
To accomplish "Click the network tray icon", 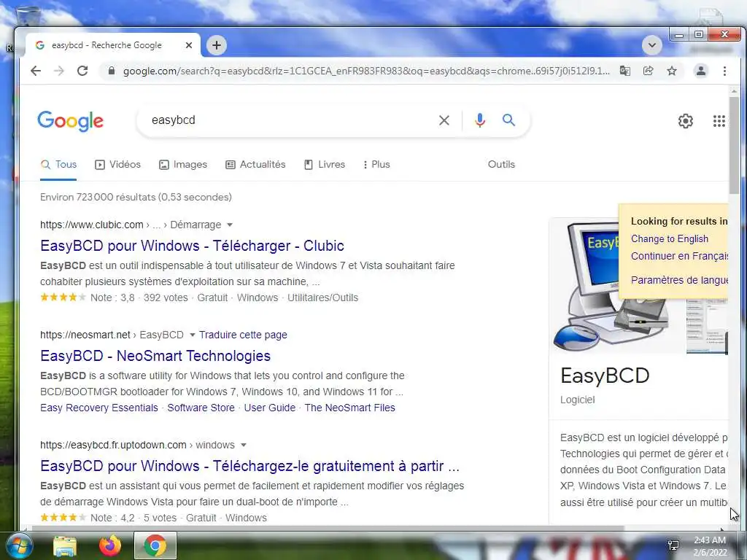I will coord(673,545).
